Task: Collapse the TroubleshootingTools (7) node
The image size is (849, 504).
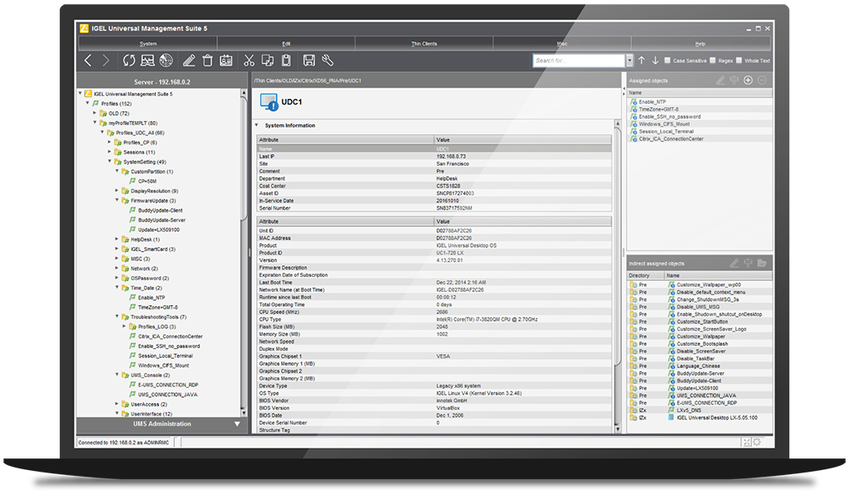Action: click(117, 317)
